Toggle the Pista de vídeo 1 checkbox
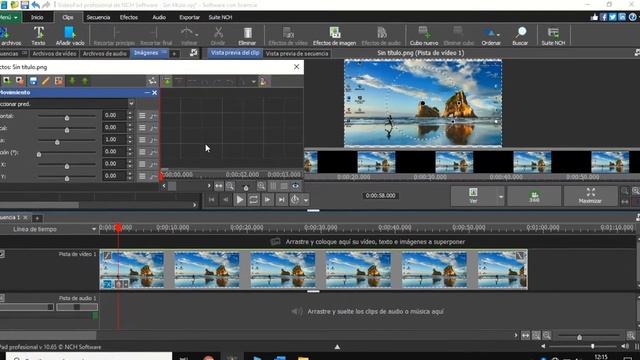 tap(2, 254)
